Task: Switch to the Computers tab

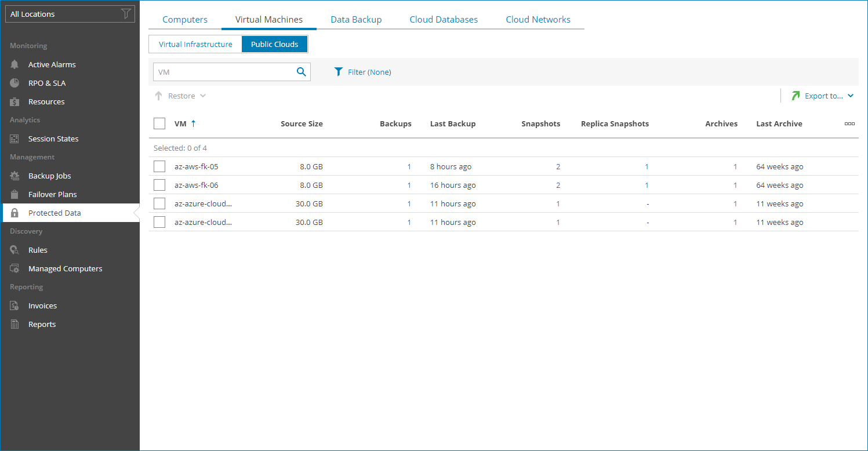Action: pos(185,20)
